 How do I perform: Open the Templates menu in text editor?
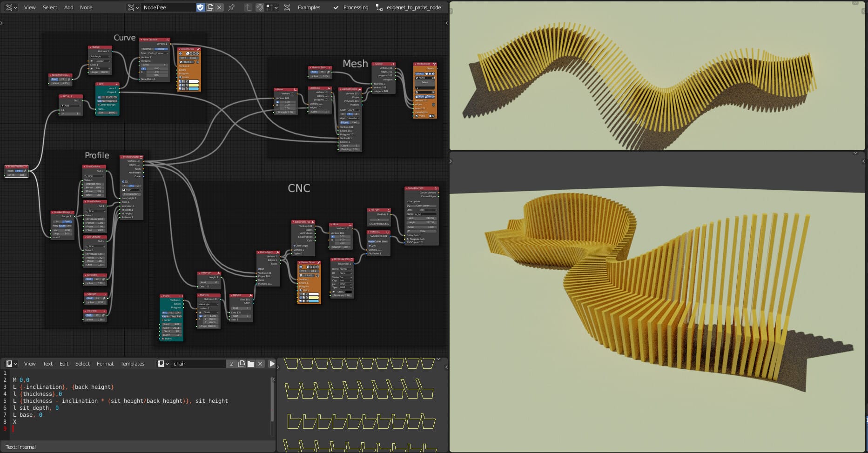(132, 364)
